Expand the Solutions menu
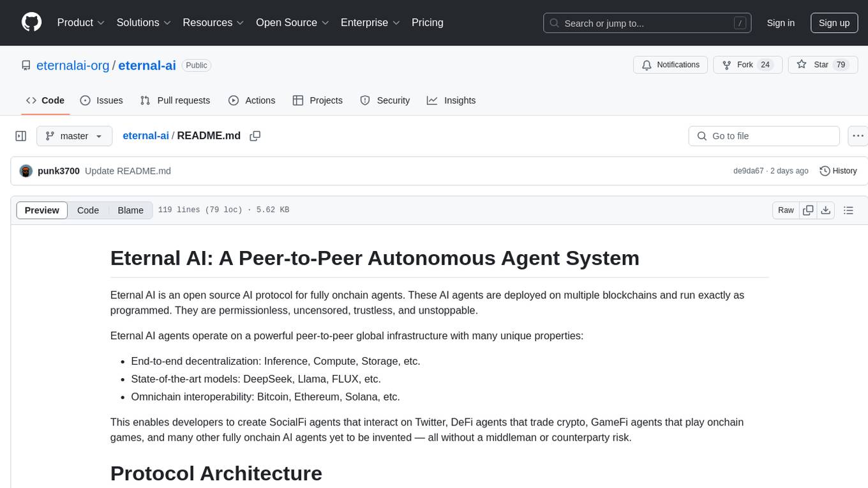868x488 pixels. pyautogui.click(x=144, y=22)
